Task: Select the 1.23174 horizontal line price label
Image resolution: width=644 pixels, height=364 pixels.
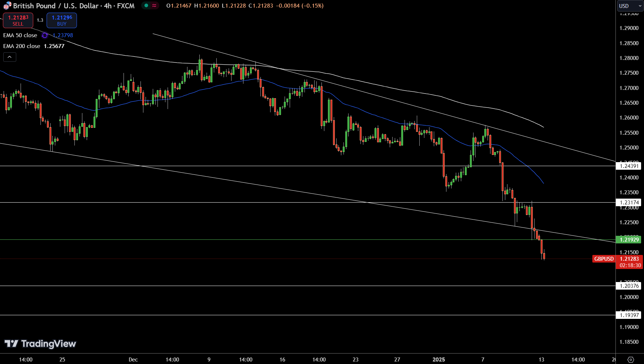Action: 629,203
